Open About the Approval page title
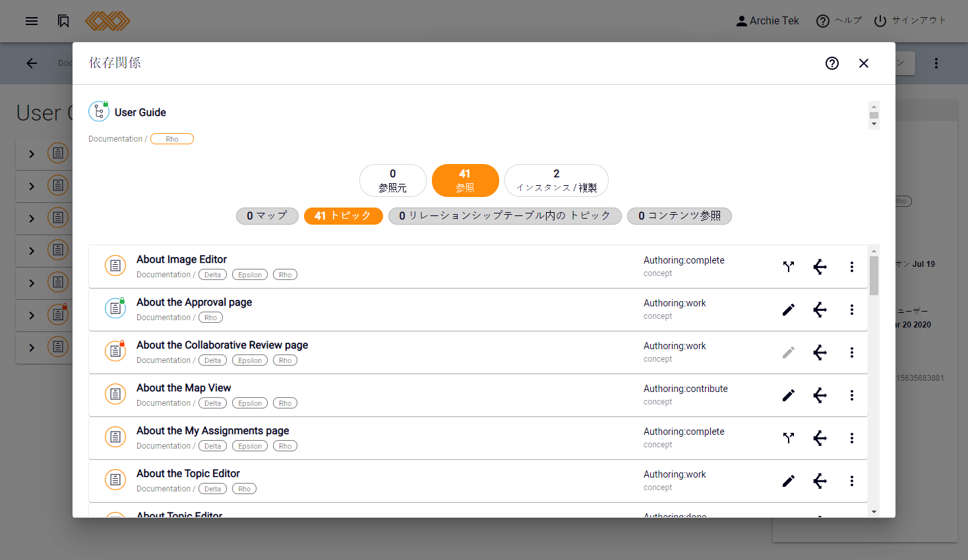The image size is (968, 560). [x=194, y=302]
